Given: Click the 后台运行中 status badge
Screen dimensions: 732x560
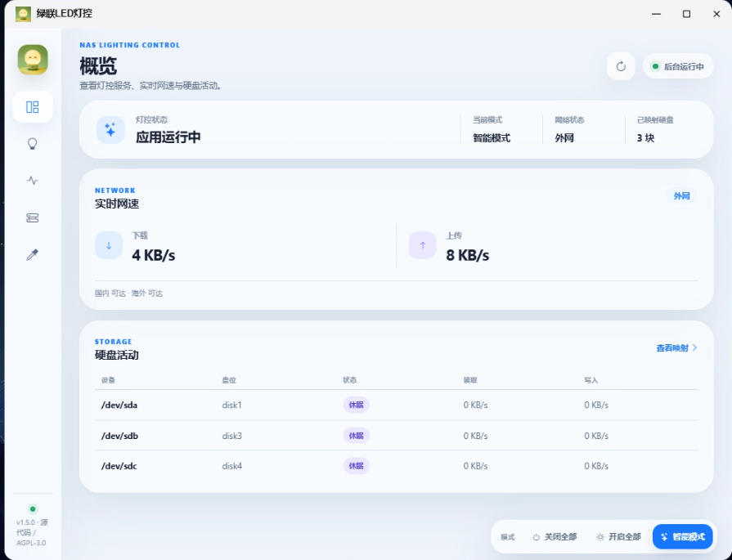Looking at the screenshot, I should [678, 66].
